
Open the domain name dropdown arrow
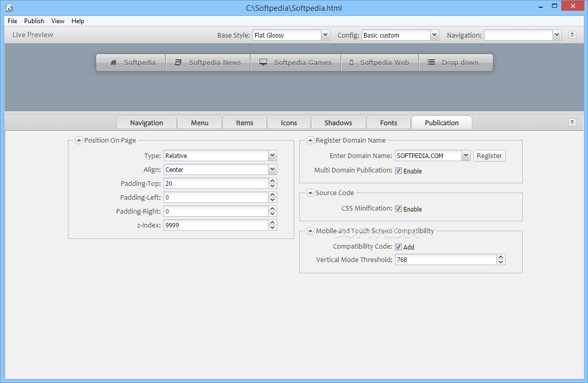pos(466,155)
